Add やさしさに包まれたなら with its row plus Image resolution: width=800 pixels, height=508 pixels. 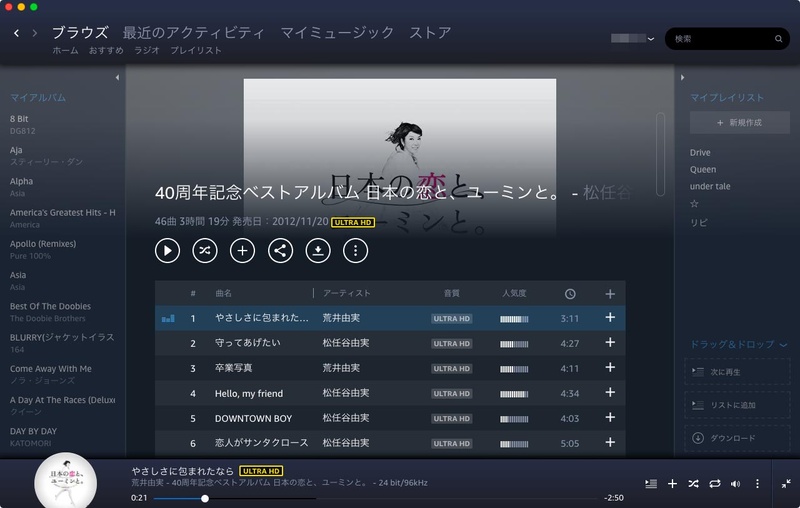tap(610, 317)
